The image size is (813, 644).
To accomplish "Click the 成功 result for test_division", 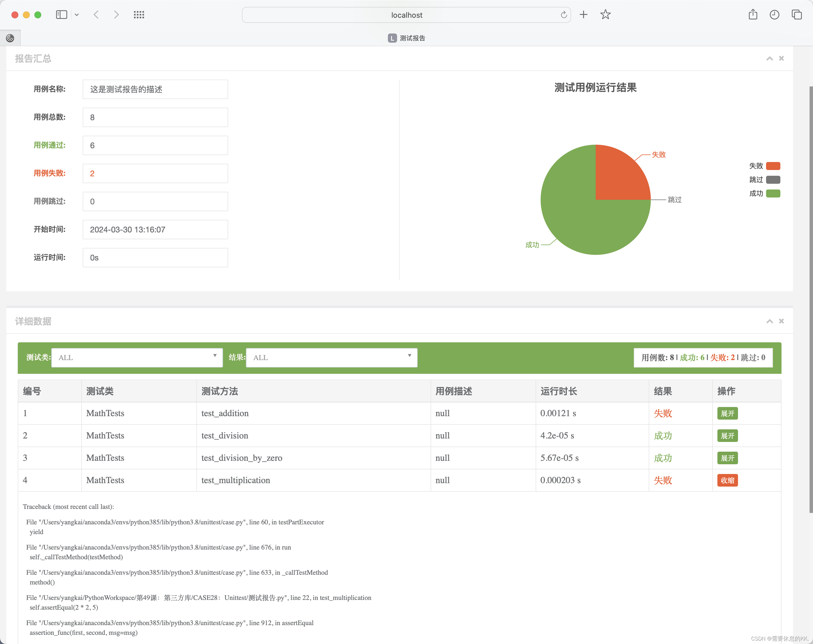I will 663,436.
